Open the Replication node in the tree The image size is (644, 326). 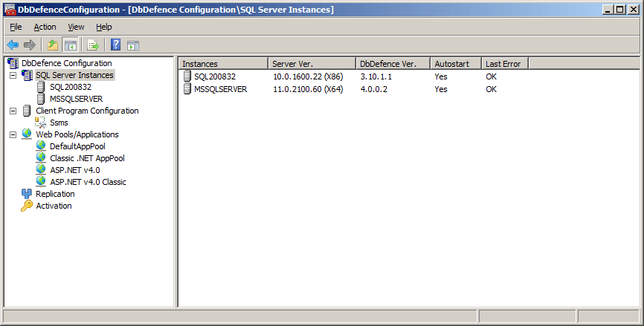pyautogui.click(x=55, y=194)
